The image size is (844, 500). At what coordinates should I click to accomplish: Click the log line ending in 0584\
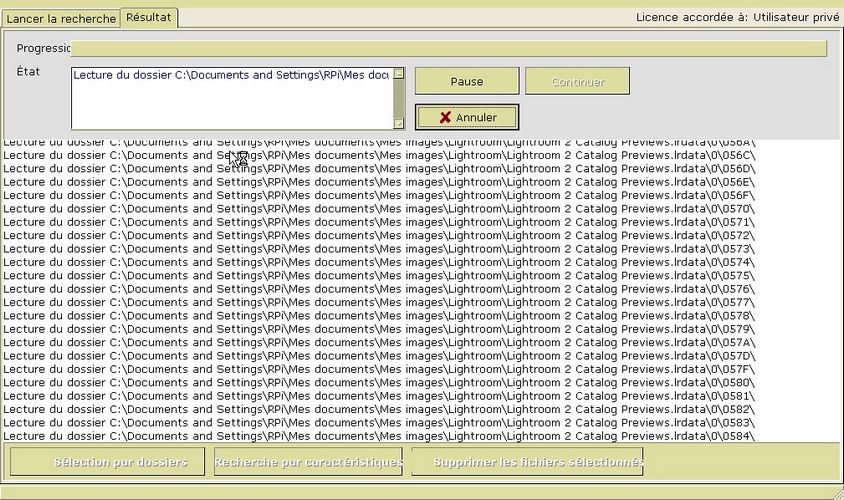click(378, 436)
